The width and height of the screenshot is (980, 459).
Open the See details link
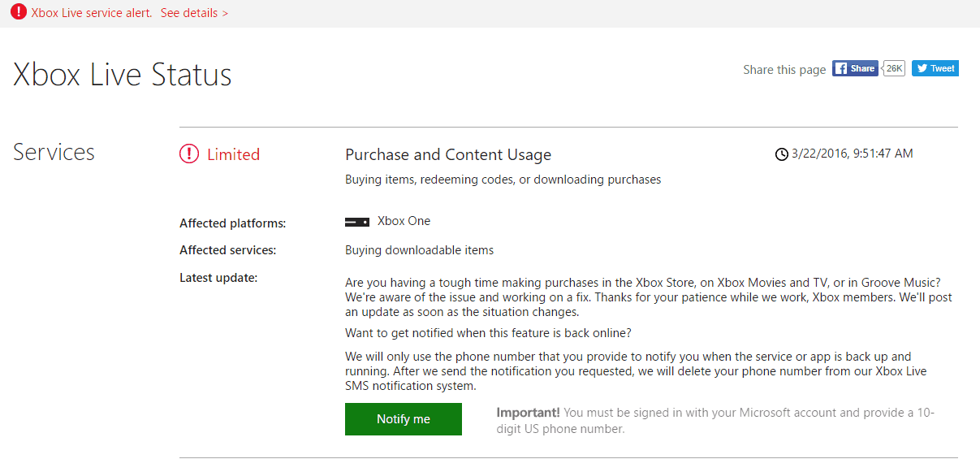(194, 13)
